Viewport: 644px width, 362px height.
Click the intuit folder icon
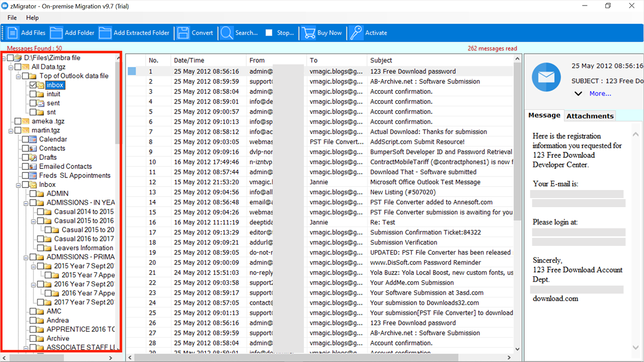point(41,94)
